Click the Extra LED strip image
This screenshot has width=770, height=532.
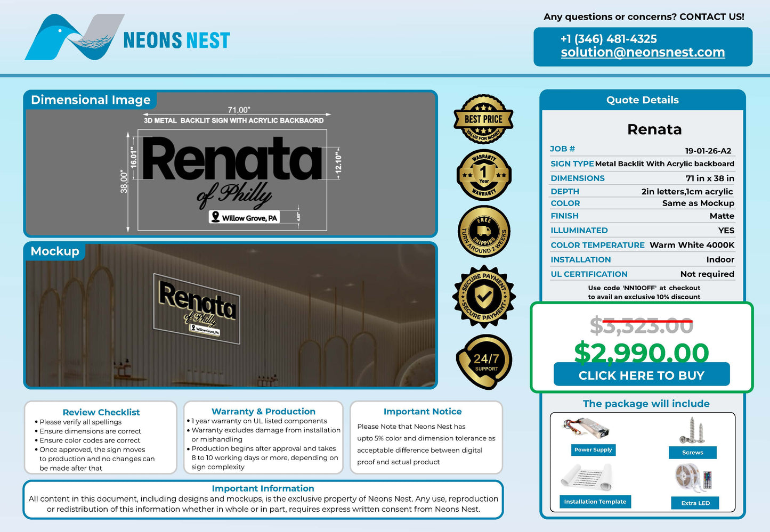pos(693,478)
